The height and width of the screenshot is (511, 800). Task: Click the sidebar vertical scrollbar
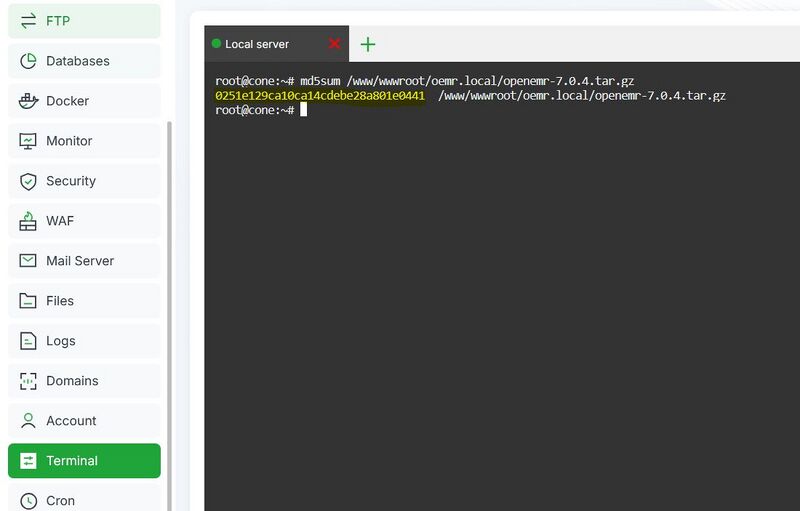pyautogui.click(x=169, y=300)
